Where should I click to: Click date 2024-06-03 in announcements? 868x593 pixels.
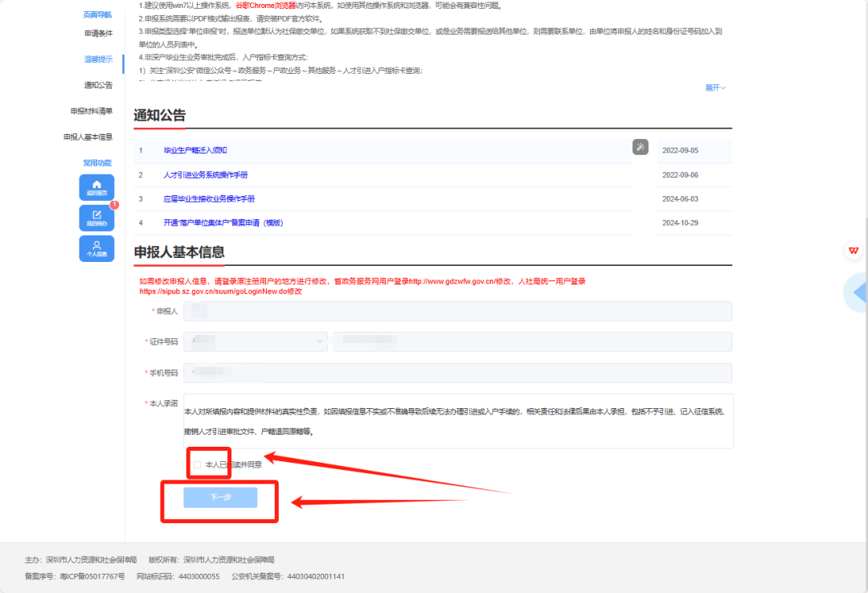click(681, 198)
